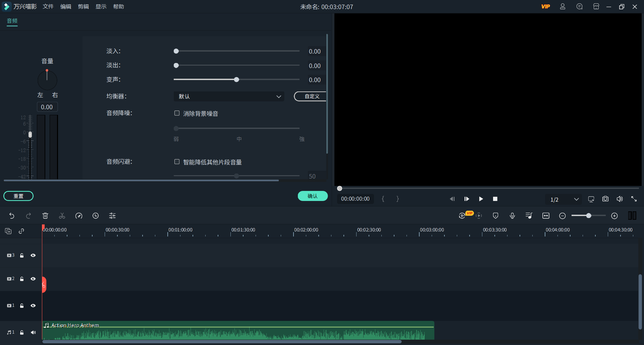Check 智能降低其他片段音量 option

coord(177,162)
